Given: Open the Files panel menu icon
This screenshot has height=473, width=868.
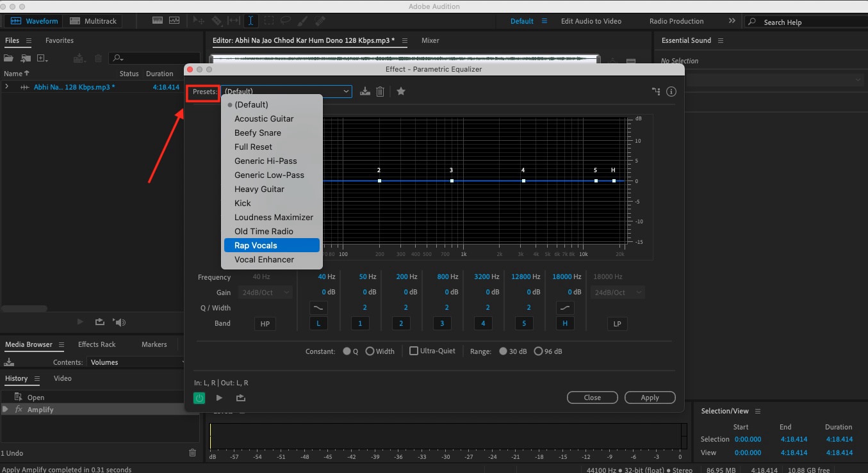Looking at the screenshot, I should [x=29, y=40].
